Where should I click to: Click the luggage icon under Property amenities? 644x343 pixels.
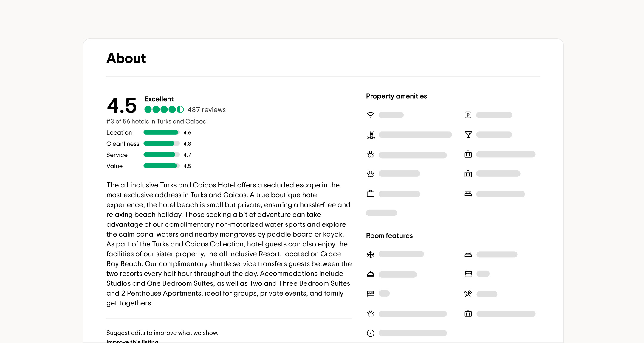[468, 154]
